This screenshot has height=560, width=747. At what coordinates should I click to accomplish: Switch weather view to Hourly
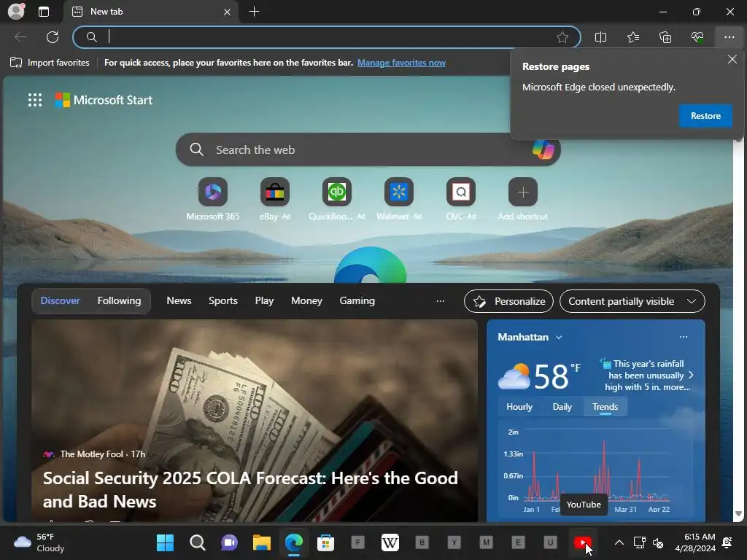pyautogui.click(x=519, y=407)
